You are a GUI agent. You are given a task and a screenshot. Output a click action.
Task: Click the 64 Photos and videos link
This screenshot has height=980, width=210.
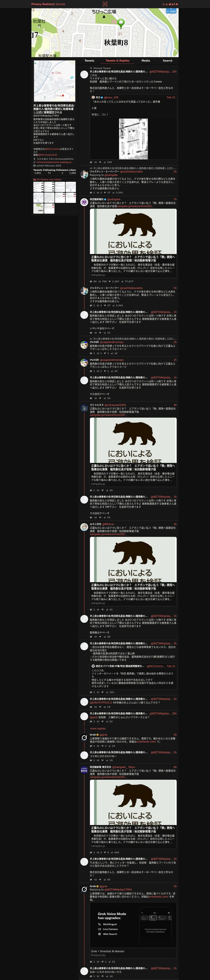pyautogui.click(x=49, y=180)
